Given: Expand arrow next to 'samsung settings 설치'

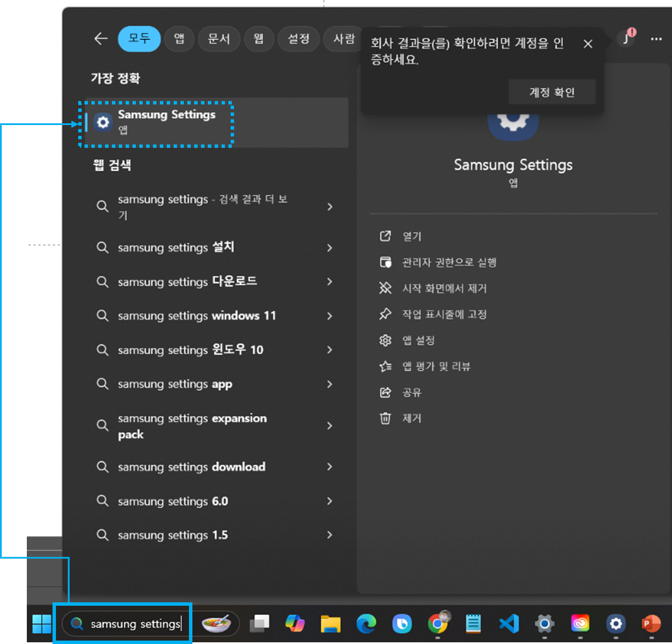Looking at the screenshot, I should [x=329, y=248].
